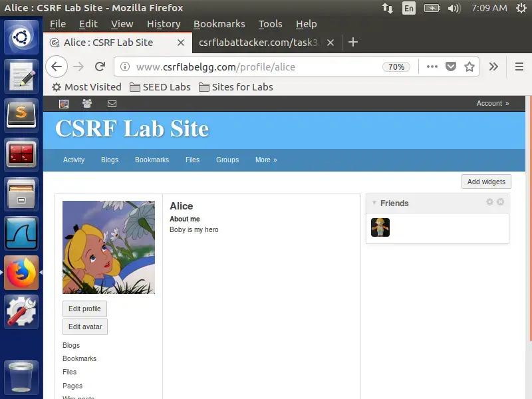Select the Alice : CSRF Lab Site tab
The height and width of the screenshot is (399, 532).
click(108, 43)
